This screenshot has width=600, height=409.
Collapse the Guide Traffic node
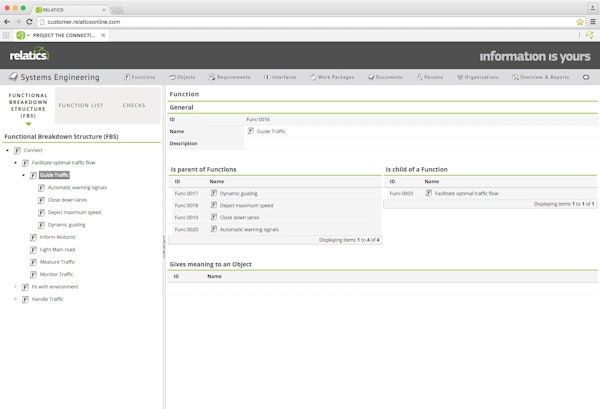click(x=23, y=175)
